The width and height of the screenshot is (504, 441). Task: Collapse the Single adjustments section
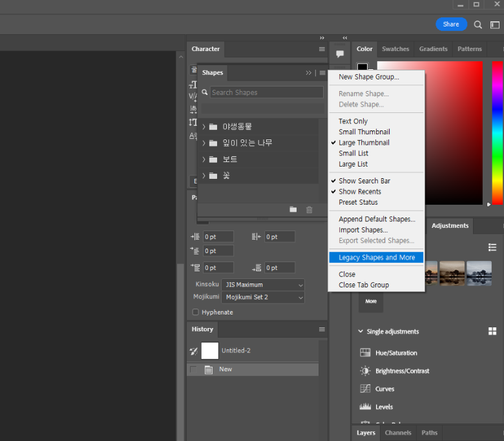pyautogui.click(x=361, y=331)
